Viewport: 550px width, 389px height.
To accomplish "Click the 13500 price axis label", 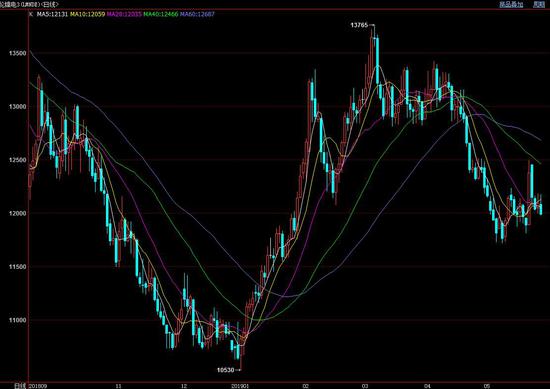I will 18,53.
